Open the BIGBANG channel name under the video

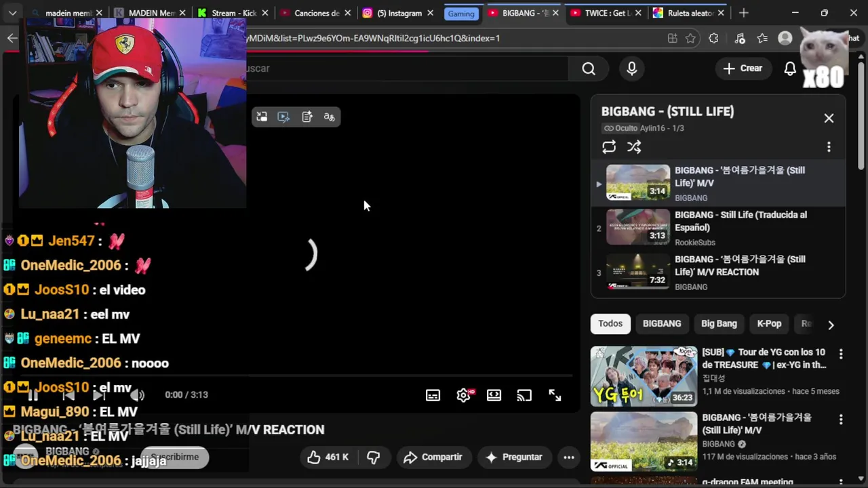(x=68, y=451)
